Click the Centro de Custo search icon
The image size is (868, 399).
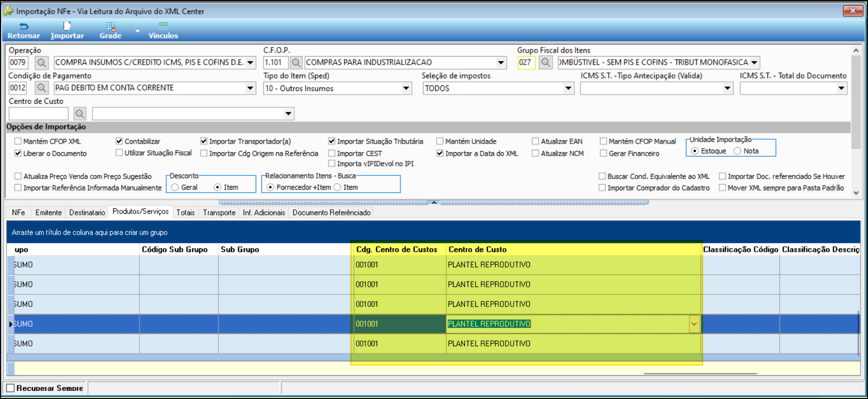point(79,114)
